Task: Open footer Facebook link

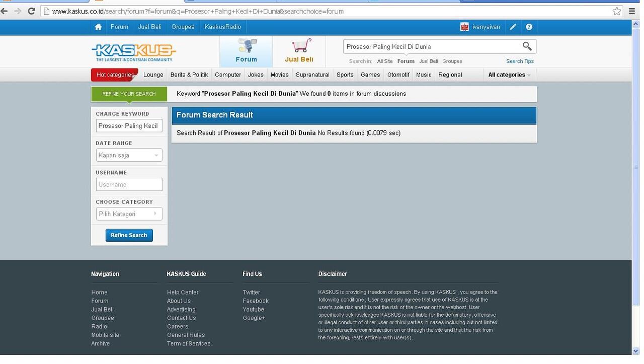Action: point(256,301)
